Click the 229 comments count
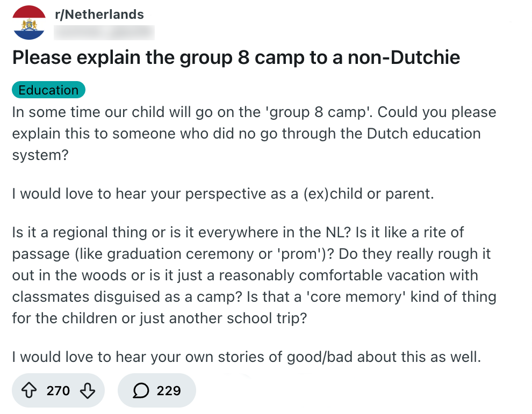 169,390
